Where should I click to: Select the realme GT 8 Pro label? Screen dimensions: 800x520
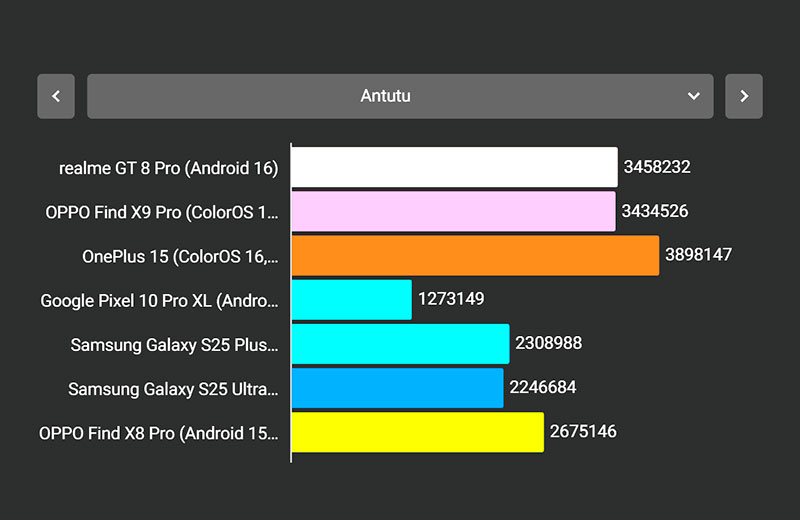168,168
